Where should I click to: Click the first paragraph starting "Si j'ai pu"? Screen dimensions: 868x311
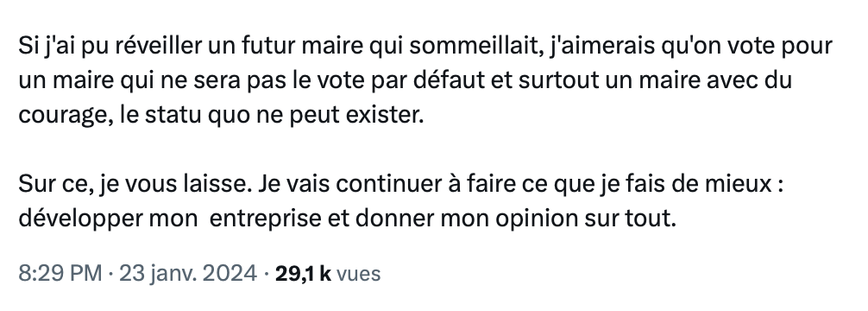(x=425, y=81)
